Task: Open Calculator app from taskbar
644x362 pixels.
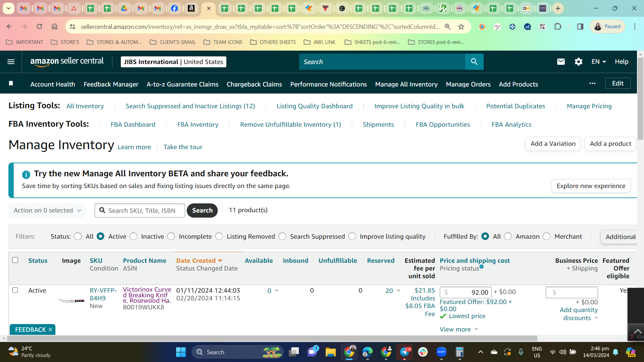Action: click(460, 352)
